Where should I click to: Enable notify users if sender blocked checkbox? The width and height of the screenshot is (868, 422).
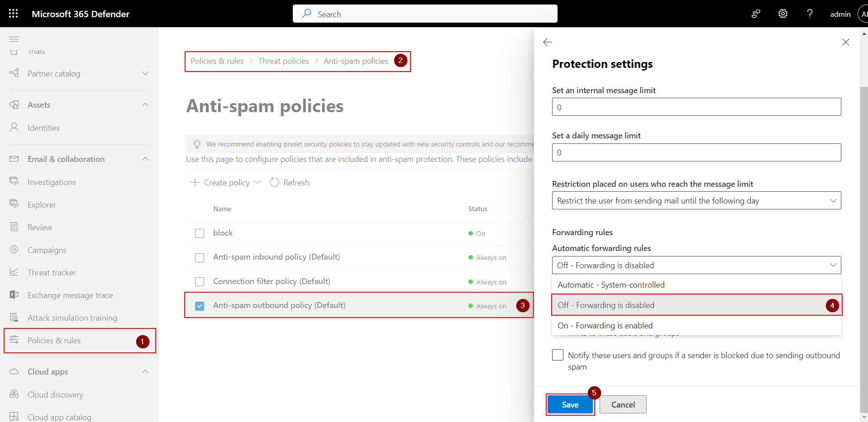[x=558, y=355]
